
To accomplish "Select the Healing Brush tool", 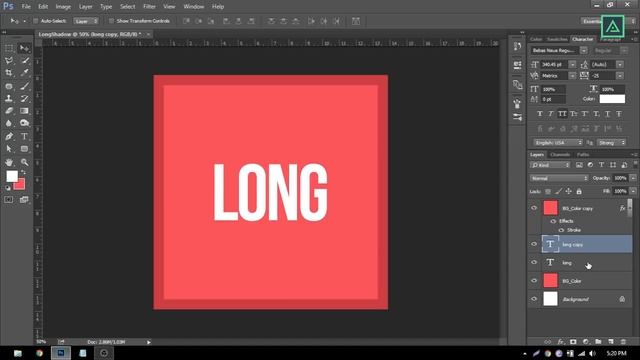I will 9,86.
